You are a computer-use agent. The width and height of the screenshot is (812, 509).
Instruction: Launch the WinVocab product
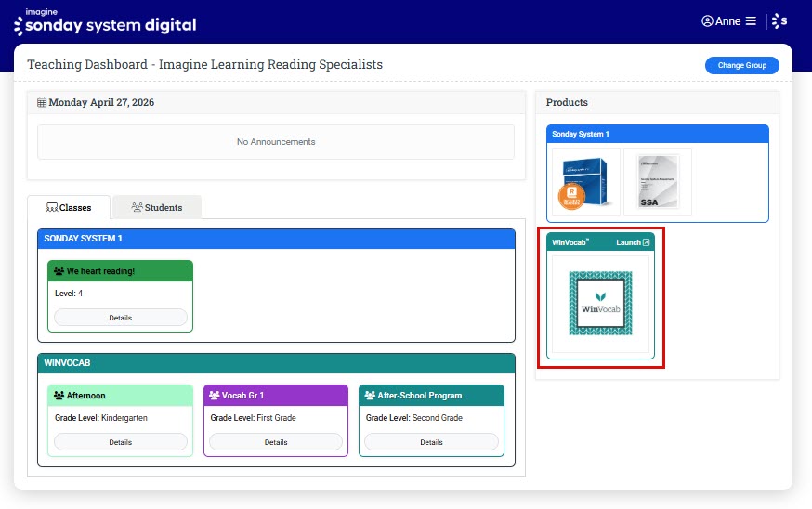(x=633, y=242)
